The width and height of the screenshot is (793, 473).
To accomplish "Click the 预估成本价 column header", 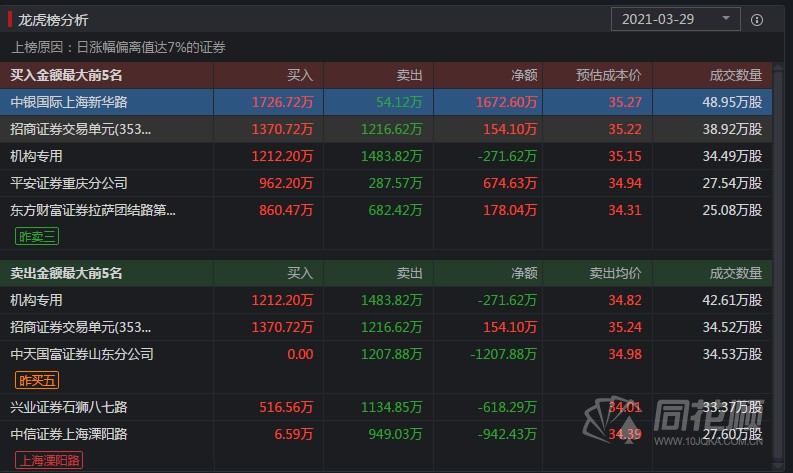I will pyautogui.click(x=609, y=75).
